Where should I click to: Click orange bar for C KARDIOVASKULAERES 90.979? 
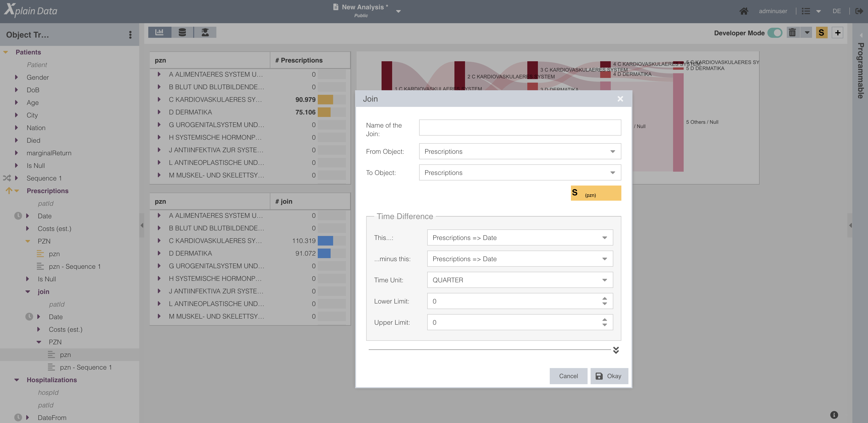325,99
